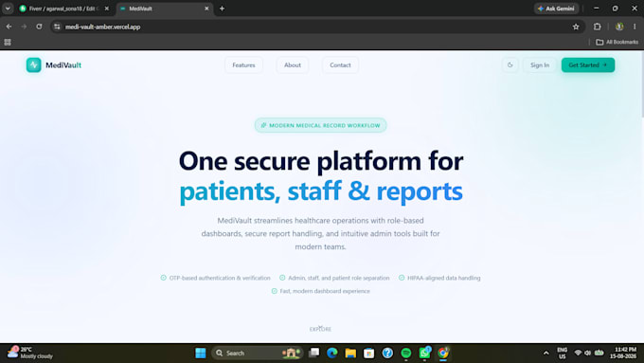This screenshot has width=644, height=363.
Task: Open File Explorer from taskbar
Action: (x=350, y=353)
